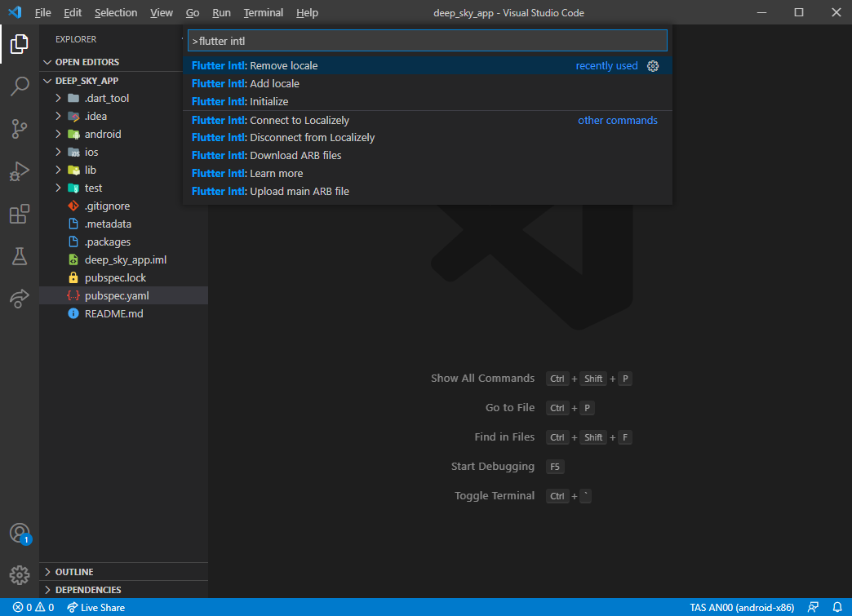Viewport: 852px width, 616px height.
Task: Open the Explorer view in activity bar
Action: tap(20, 44)
